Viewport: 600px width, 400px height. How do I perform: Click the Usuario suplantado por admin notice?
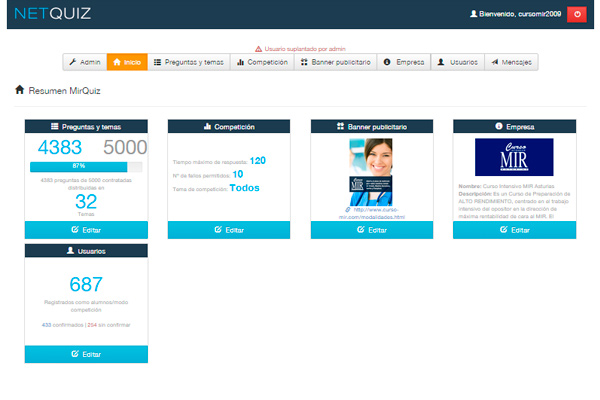click(305, 49)
